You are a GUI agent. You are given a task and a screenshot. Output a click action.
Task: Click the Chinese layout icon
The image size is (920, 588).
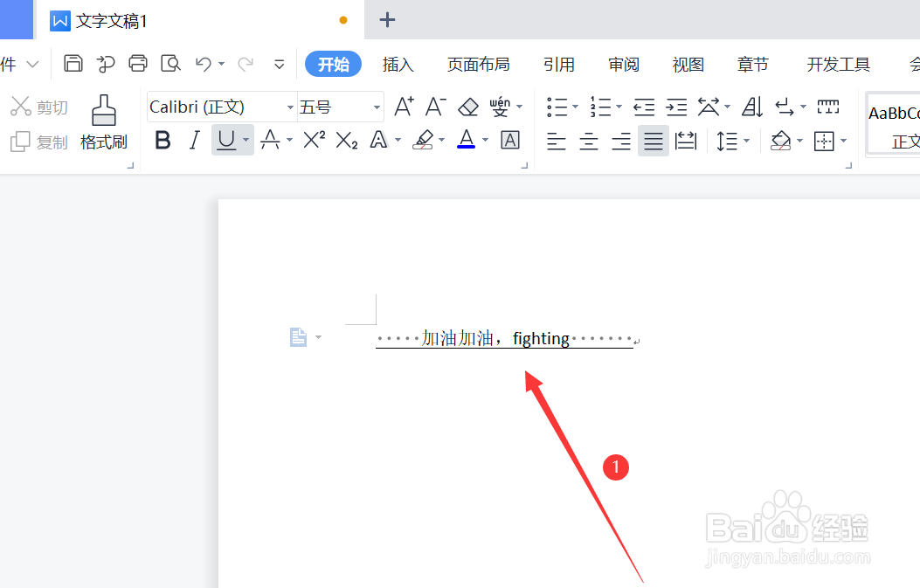709,107
